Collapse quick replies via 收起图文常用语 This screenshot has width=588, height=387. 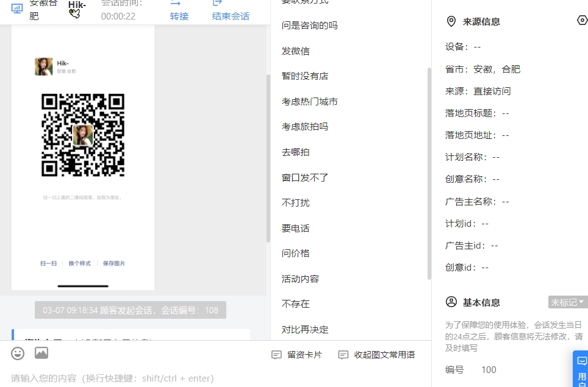pos(376,355)
